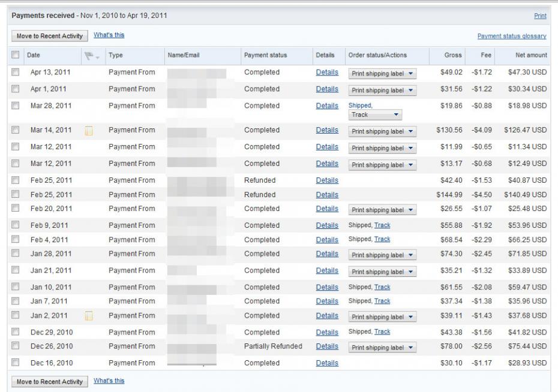Expand the Track dropdown for Mar 28
This screenshot has width=558, height=392.
click(375, 115)
